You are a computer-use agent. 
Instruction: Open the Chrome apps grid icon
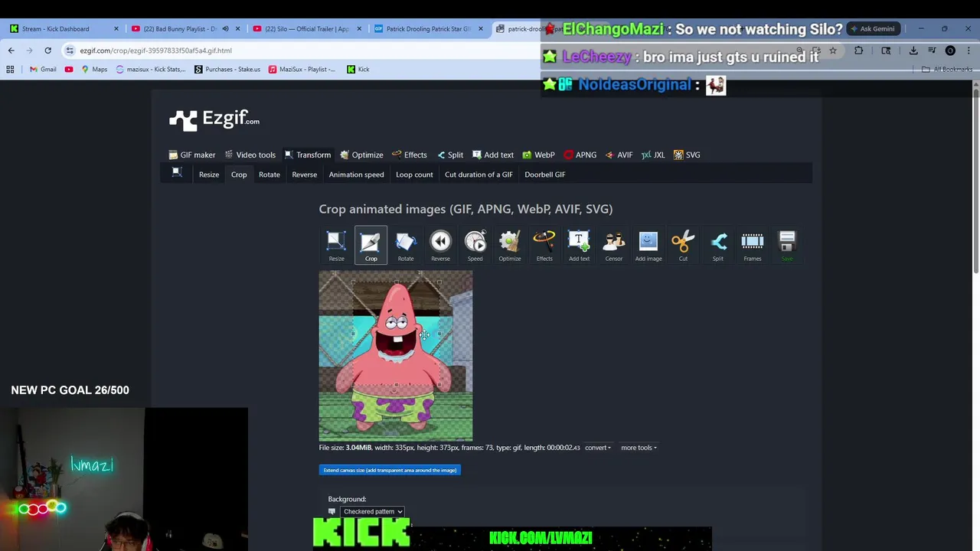10,69
